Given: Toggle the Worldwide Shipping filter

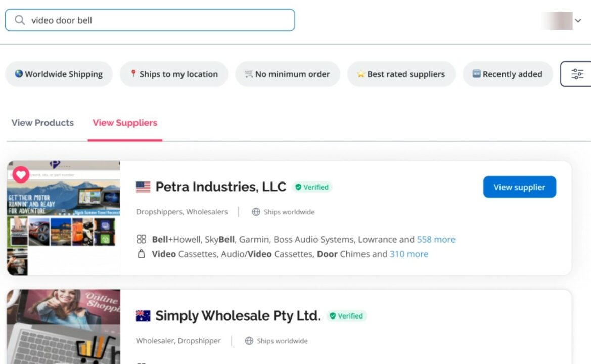Looking at the screenshot, I should [59, 74].
